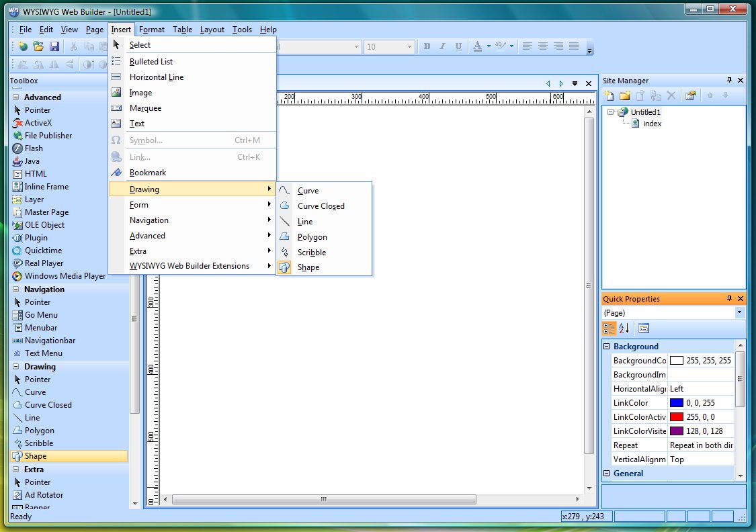Click the font color A icon

pos(477,46)
